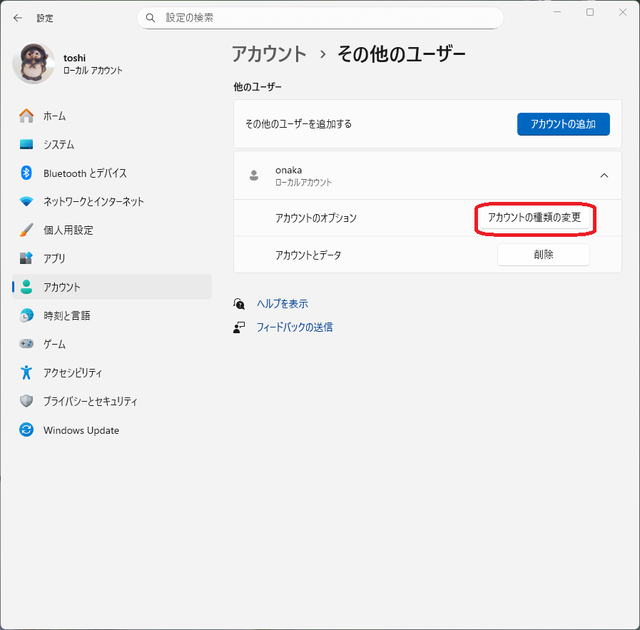
Task: Click the 時刻と言語 clock globe icon
Action: [x=27, y=315]
